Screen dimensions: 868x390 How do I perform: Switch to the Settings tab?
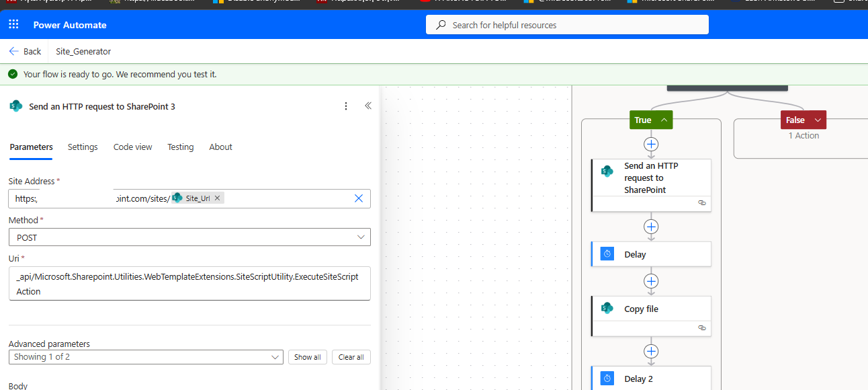83,147
